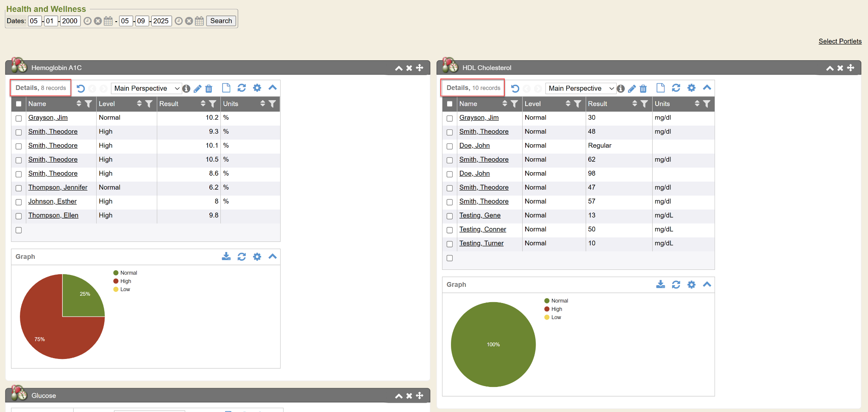Open calendar picker for start date

tap(108, 21)
